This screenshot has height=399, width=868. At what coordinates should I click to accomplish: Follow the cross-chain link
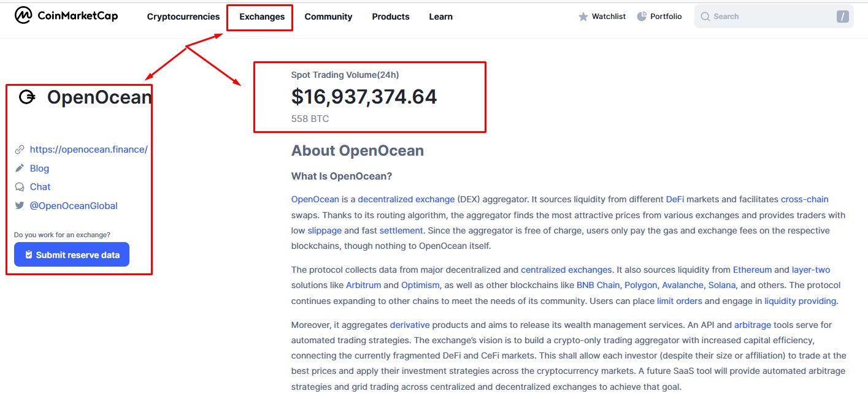click(x=805, y=199)
